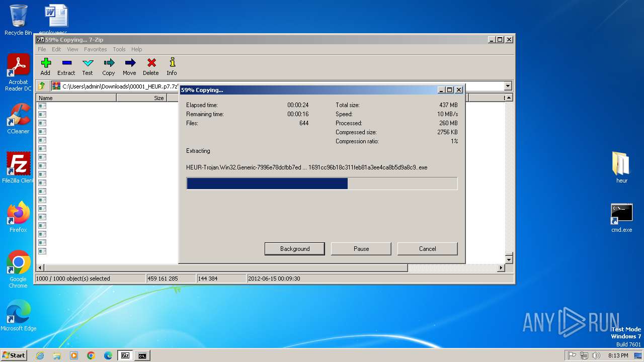Click the file list scroll-up arrow

click(509, 98)
